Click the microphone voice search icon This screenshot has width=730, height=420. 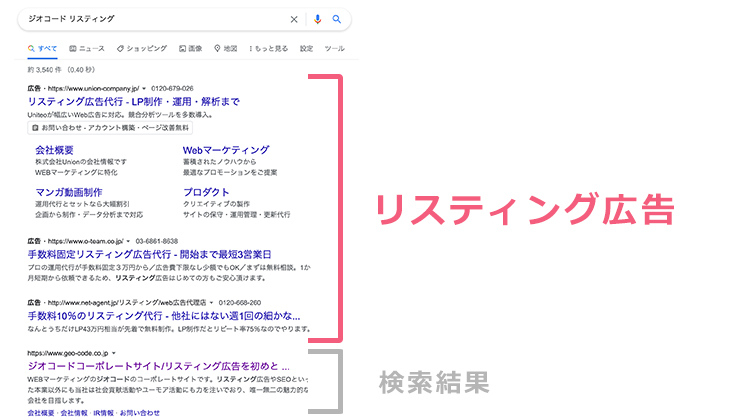tap(318, 19)
